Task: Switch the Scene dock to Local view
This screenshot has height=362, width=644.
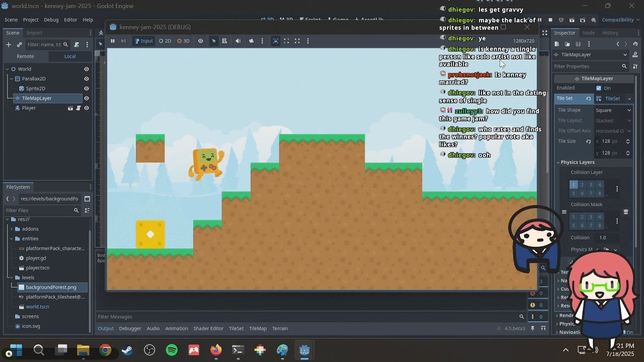Action: (70, 56)
